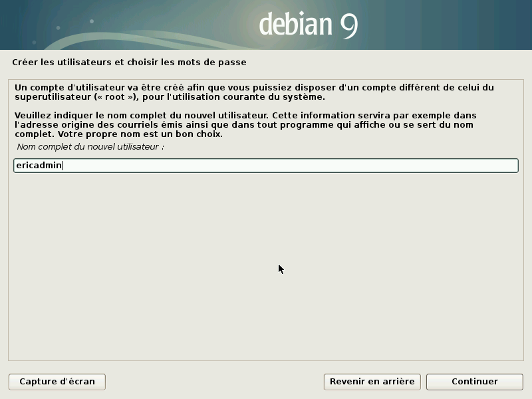The width and height of the screenshot is (532, 399).
Task: Click the Continuer button label text
Action: coord(473,382)
